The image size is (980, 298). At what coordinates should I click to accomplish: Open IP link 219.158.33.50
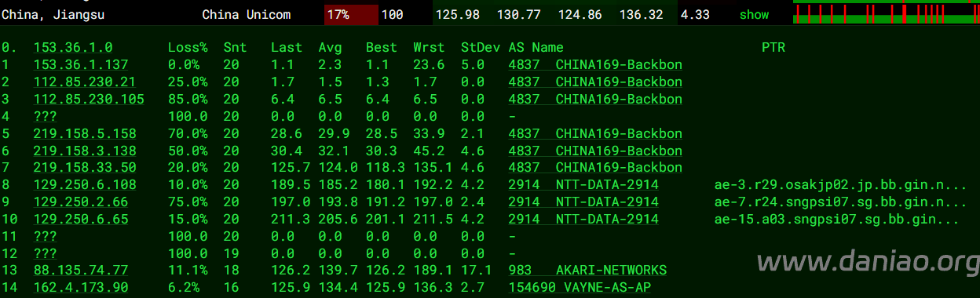(x=84, y=168)
